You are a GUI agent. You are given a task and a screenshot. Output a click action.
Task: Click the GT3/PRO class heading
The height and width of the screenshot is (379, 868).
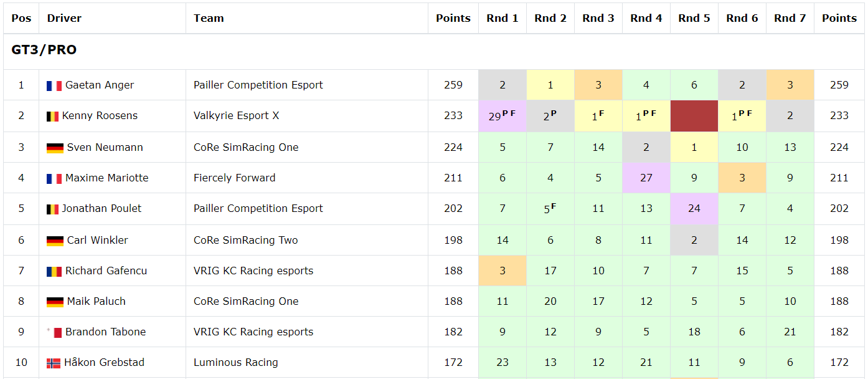pyautogui.click(x=44, y=50)
